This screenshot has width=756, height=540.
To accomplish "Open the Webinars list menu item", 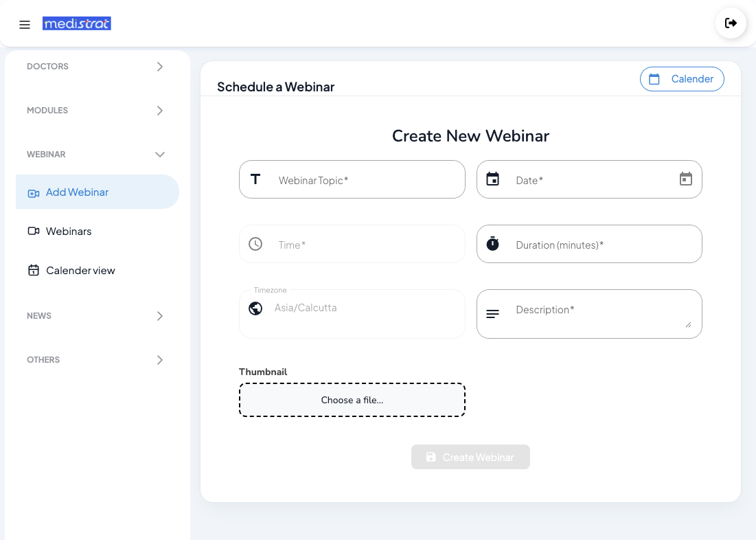I will [69, 232].
